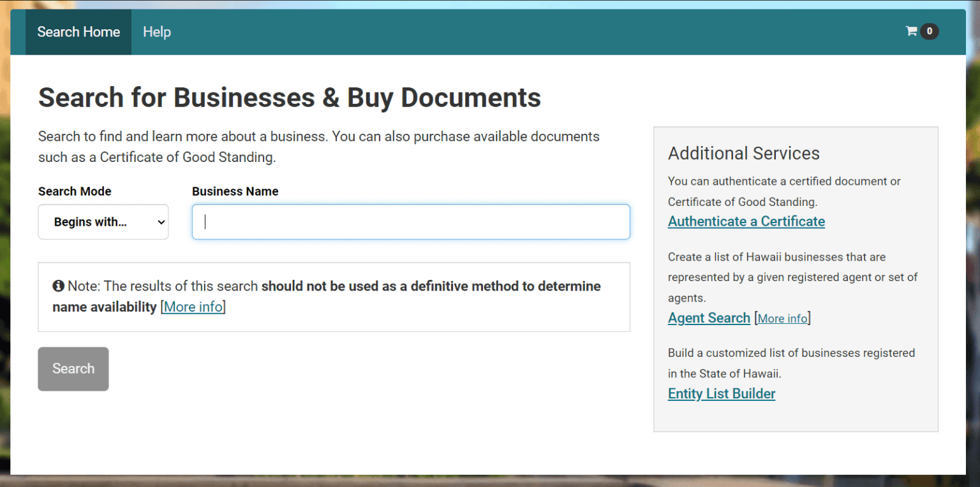Click the certificate authentication description text
The height and width of the screenshot is (487, 980).
(784, 191)
